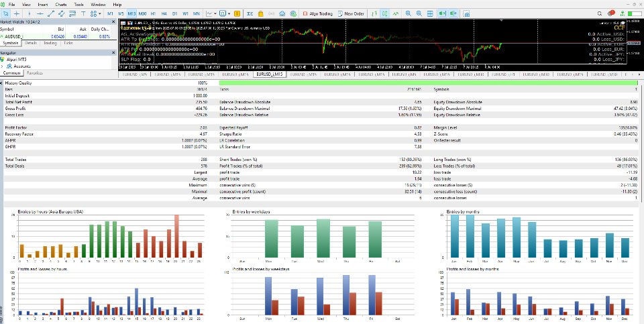Switch chart to M1 timeframe
The height and width of the screenshot is (324, 644).
[111, 13]
